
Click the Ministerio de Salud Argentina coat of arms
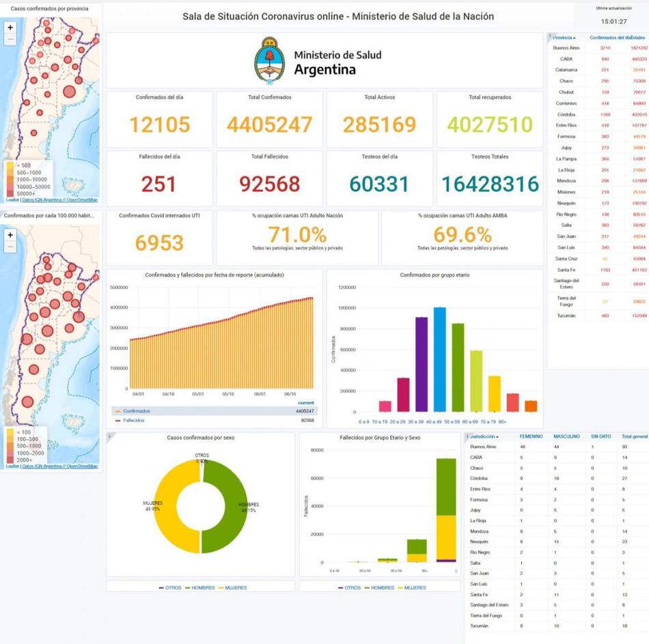tap(269, 60)
